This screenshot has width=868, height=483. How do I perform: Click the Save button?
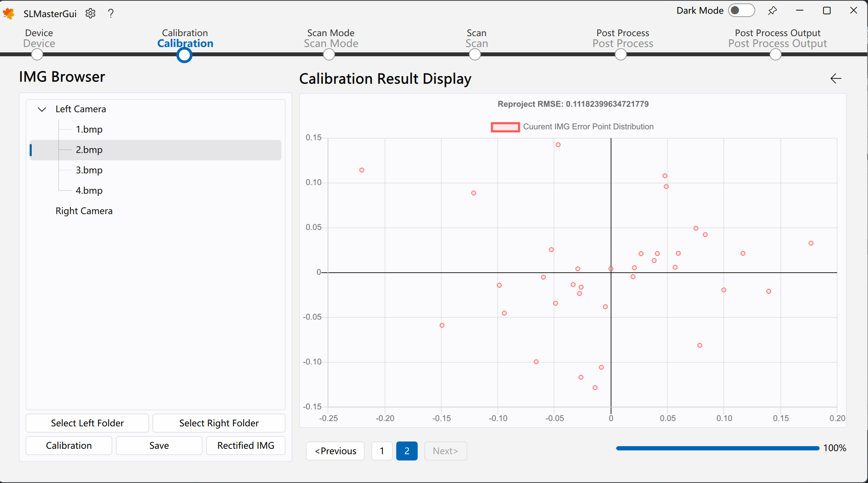[159, 445]
